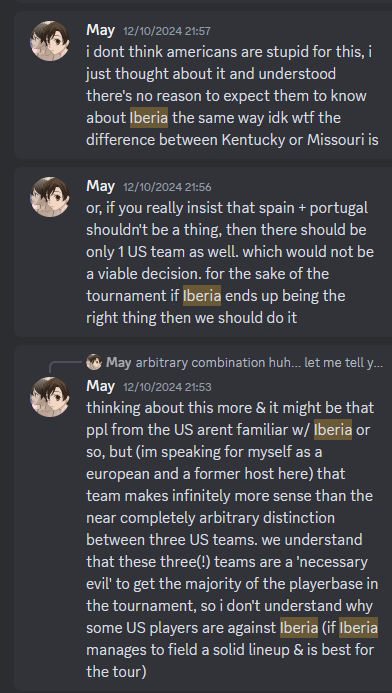This screenshot has height=693, width=392.
Task: Open May's avatar on the 21:57 message
Action: 49,41
